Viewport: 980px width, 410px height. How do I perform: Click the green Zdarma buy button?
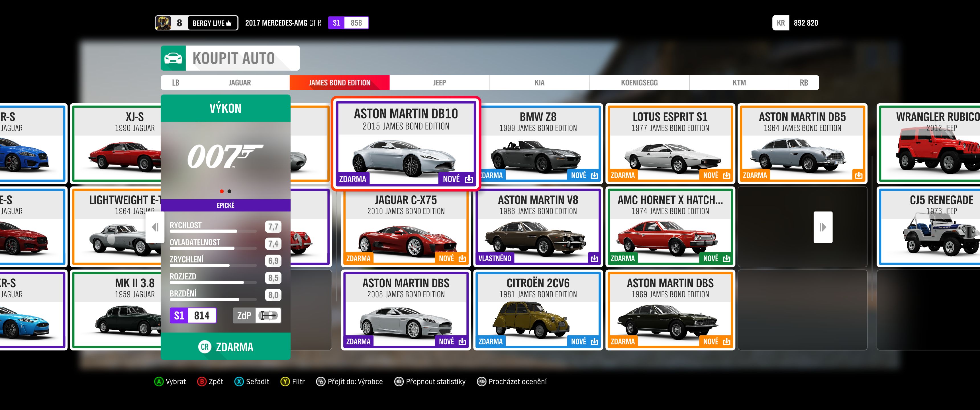226,347
